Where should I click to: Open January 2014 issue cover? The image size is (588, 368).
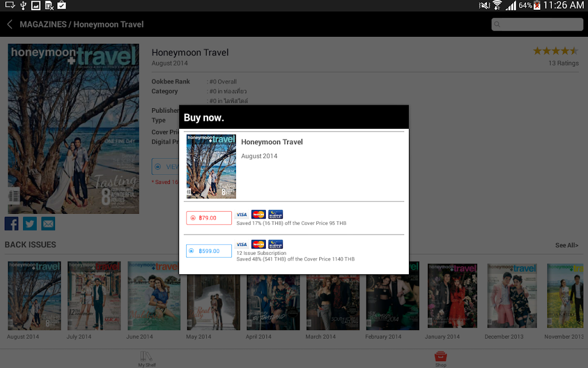(452, 296)
